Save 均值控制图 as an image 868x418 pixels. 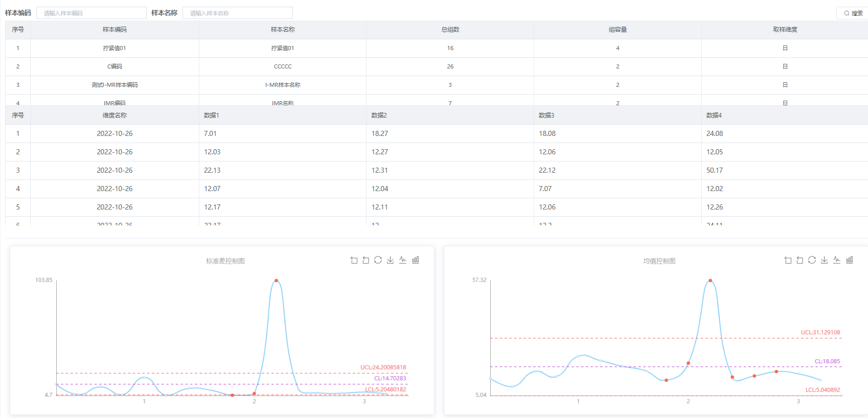pyautogui.click(x=824, y=260)
